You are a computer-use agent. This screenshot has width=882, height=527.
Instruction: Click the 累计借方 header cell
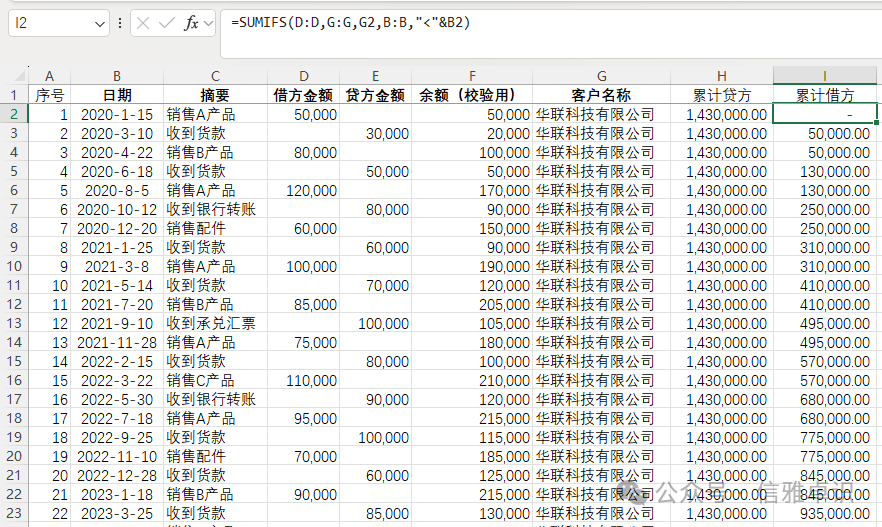(825, 95)
